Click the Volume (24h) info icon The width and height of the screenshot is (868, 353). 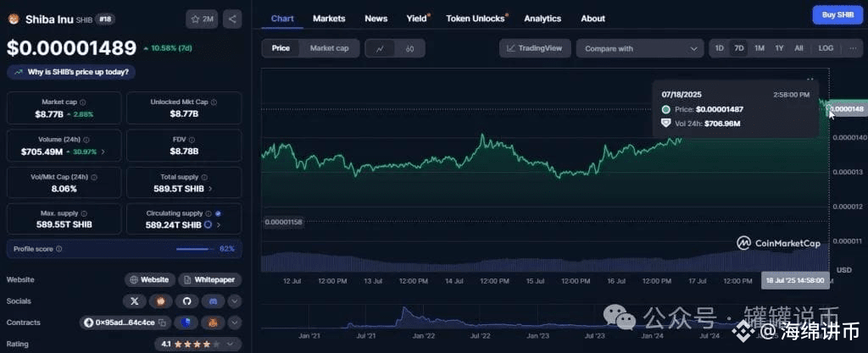click(86, 141)
